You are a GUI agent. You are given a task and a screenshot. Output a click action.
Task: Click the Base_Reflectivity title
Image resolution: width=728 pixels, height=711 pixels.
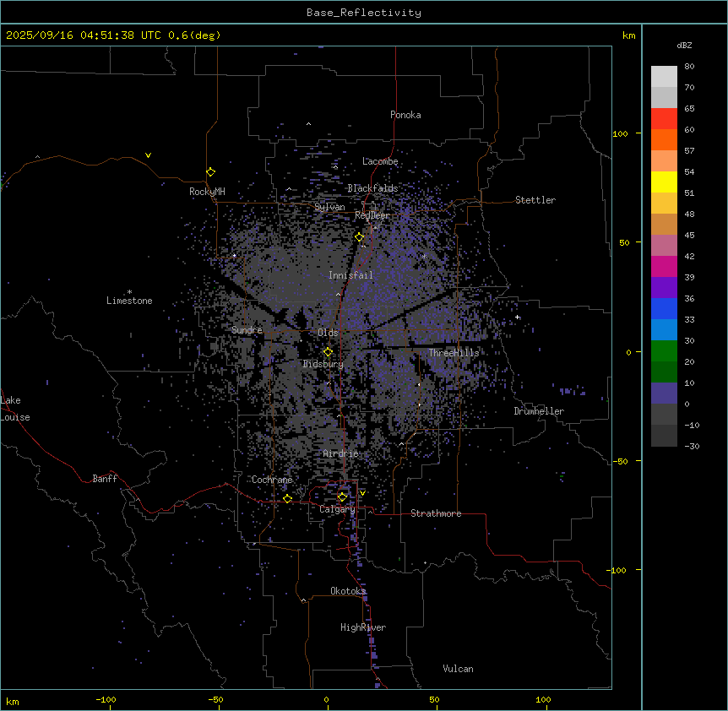click(x=364, y=13)
